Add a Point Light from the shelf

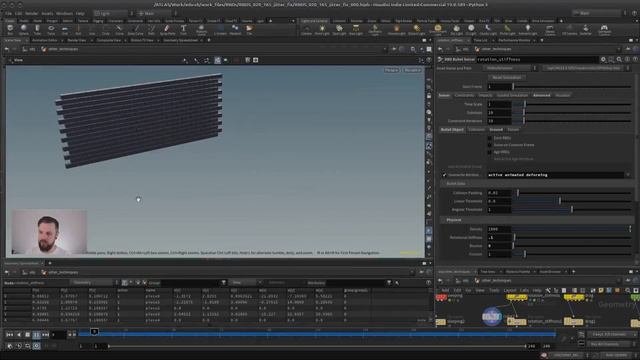tap(322, 29)
